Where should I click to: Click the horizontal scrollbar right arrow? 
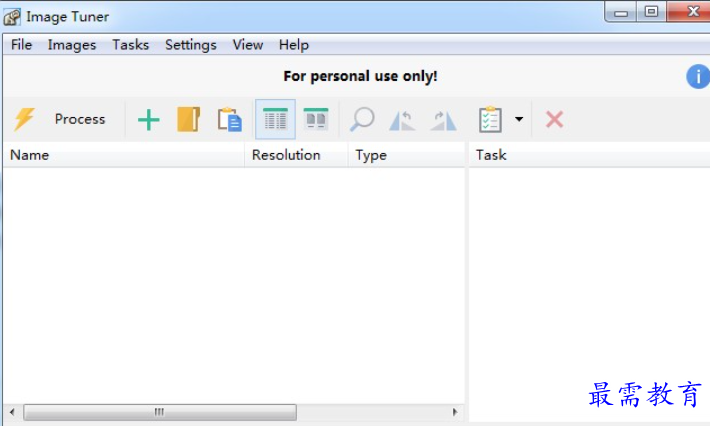click(x=455, y=412)
